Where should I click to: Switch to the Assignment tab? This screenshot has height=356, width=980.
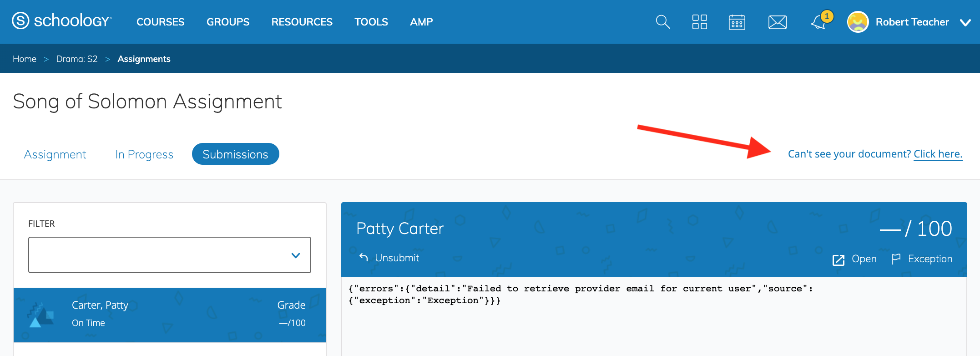(55, 154)
